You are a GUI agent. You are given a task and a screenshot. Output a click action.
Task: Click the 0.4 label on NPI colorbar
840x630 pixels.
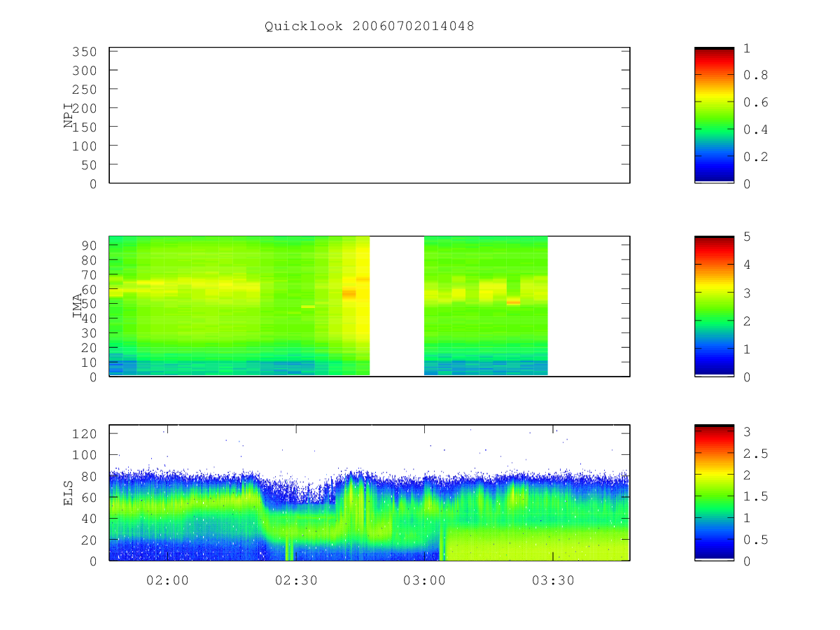(755, 129)
